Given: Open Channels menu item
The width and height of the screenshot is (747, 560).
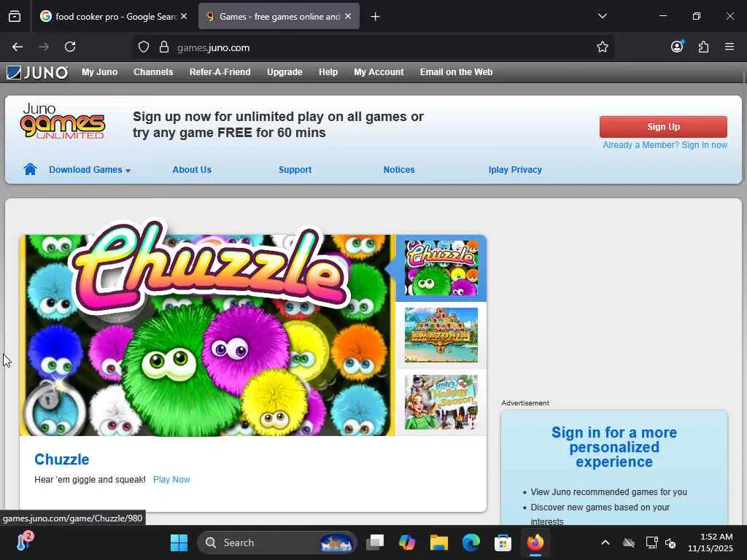Looking at the screenshot, I should (153, 72).
